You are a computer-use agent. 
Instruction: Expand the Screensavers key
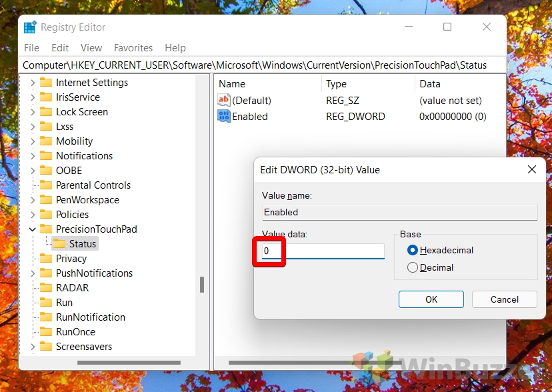point(33,347)
